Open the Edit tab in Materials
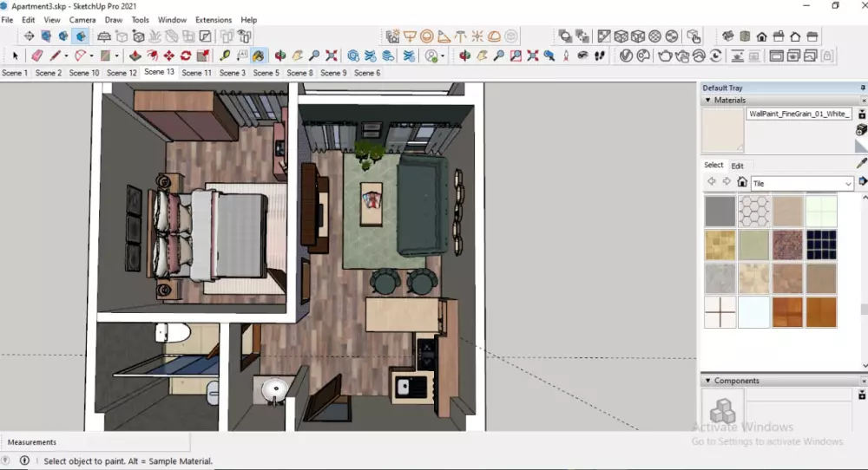This screenshot has width=868, height=470. click(737, 166)
